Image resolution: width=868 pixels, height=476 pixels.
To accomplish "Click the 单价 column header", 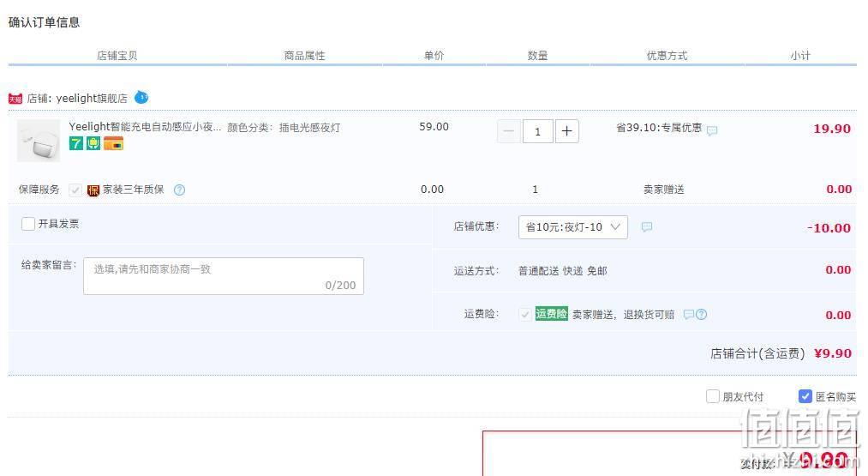I will 434,56.
